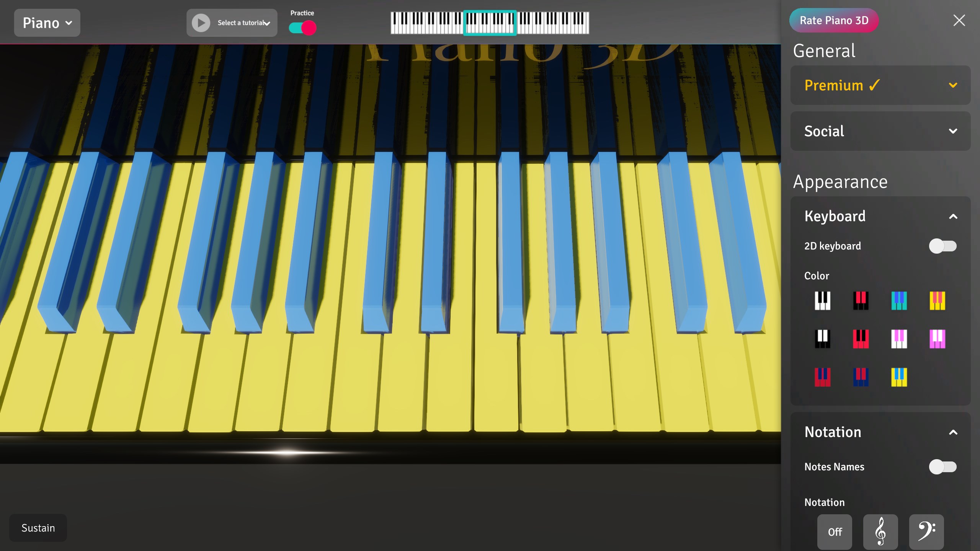
Task: Select teal keys with blue sharps theme
Action: (x=899, y=301)
